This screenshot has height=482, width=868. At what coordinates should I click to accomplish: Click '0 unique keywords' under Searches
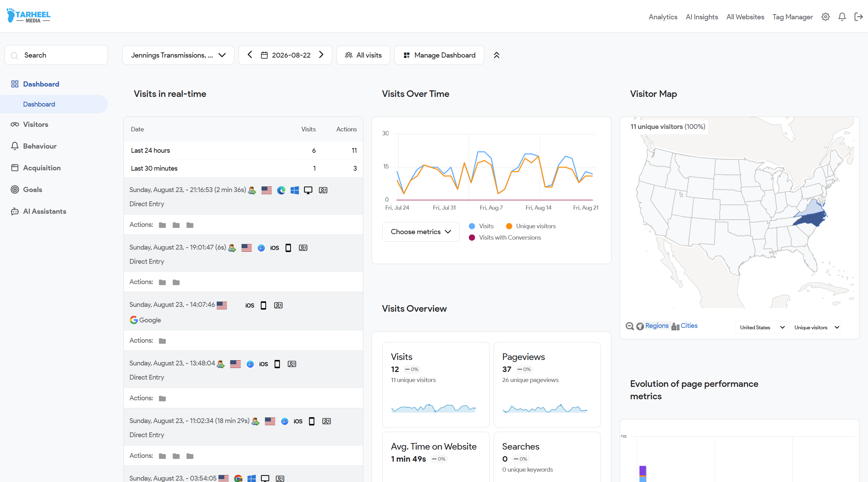(x=527, y=470)
